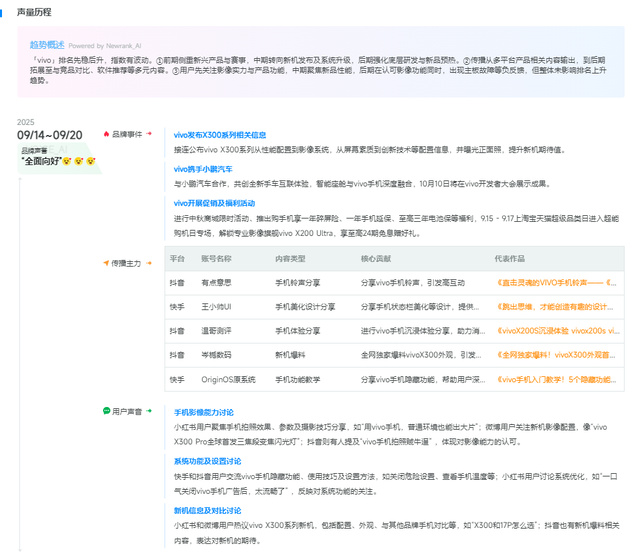Click 快手 in the 王小帅UI row
Viewport: 640px width, 556px height.
pos(177,307)
